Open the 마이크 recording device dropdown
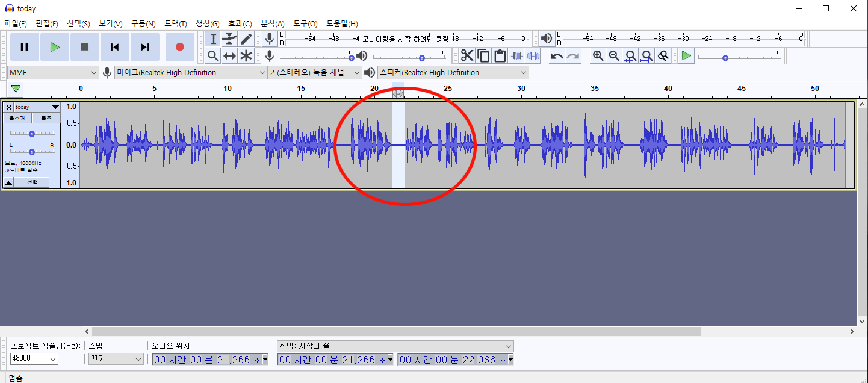 click(191, 73)
